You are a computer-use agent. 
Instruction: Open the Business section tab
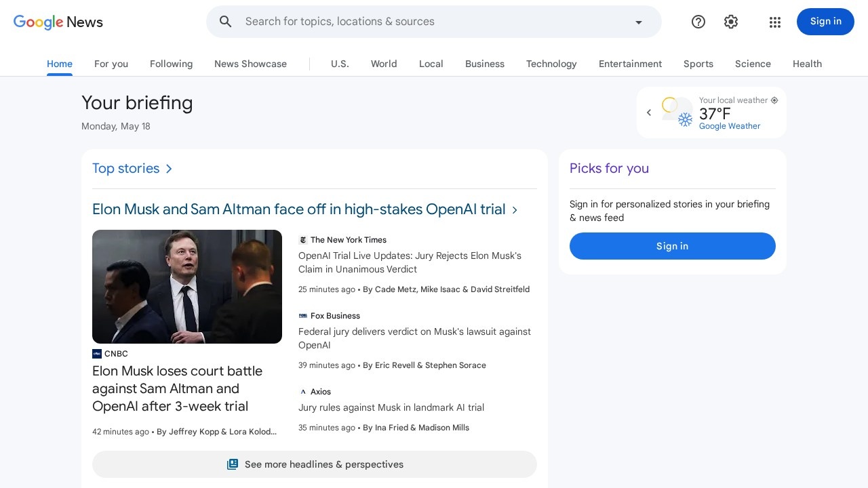[x=485, y=64]
